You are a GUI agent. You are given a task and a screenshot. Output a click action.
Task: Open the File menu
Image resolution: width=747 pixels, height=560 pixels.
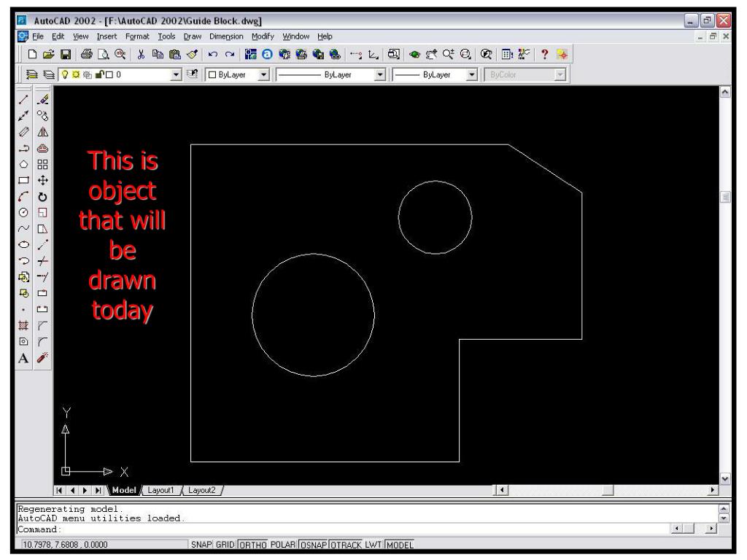coord(38,36)
